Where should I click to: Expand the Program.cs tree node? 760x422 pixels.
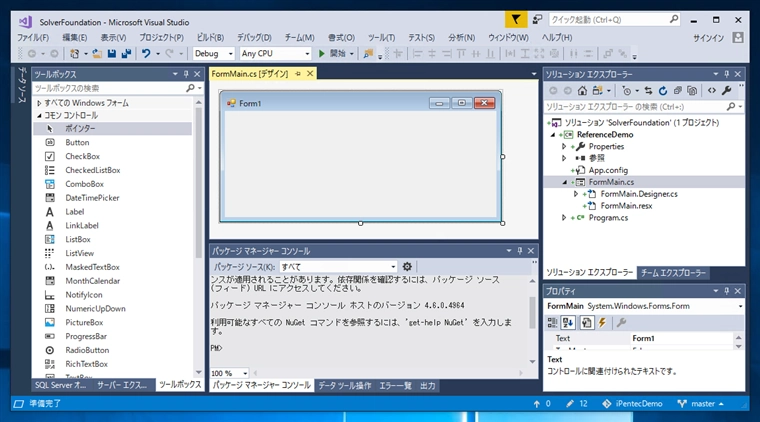coord(564,218)
